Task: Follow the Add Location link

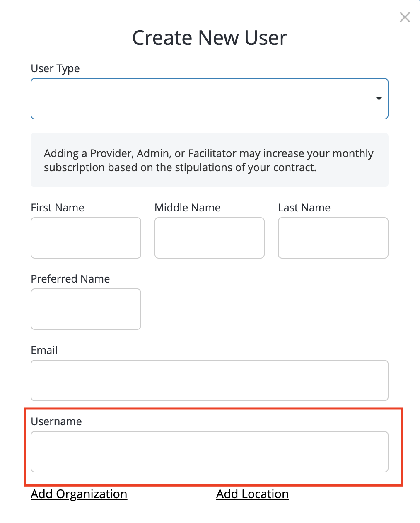Action: [x=253, y=494]
